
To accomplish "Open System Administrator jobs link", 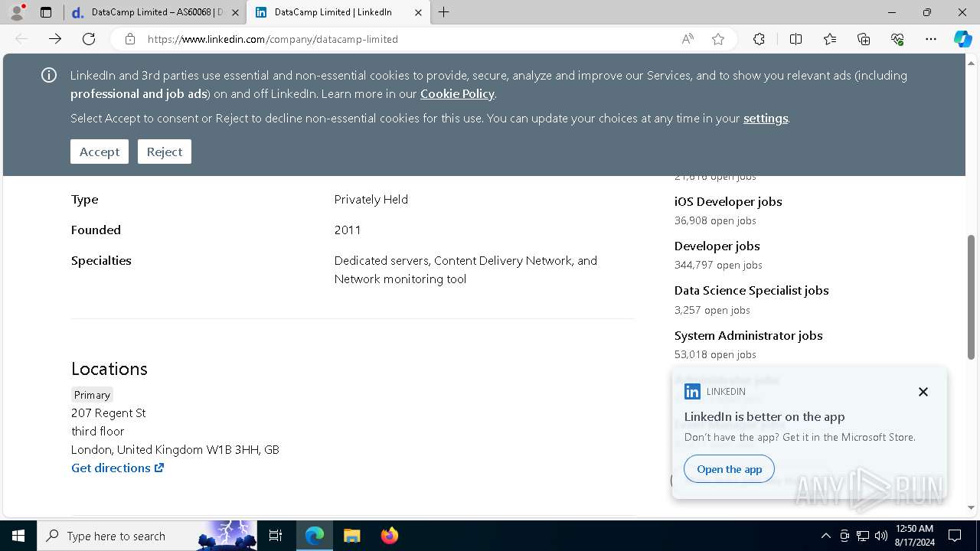I will (x=748, y=335).
